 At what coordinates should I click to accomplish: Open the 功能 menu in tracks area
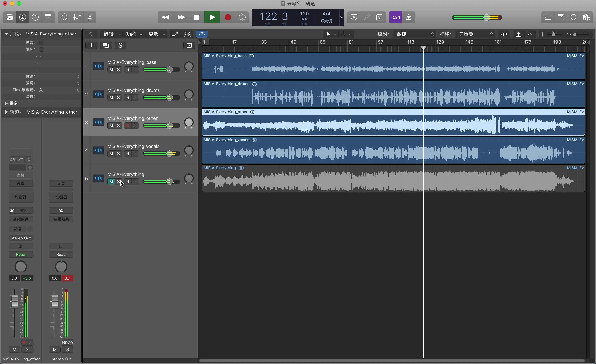click(x=134, y=34)
